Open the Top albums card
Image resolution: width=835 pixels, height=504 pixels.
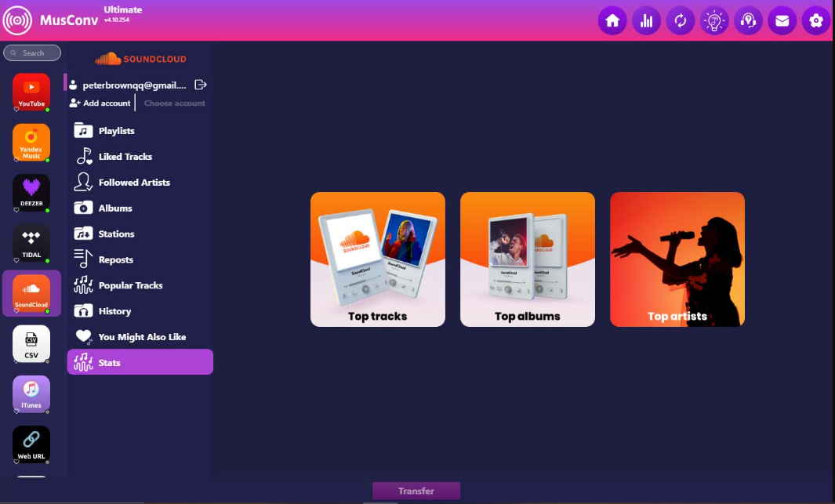point(527,259)
